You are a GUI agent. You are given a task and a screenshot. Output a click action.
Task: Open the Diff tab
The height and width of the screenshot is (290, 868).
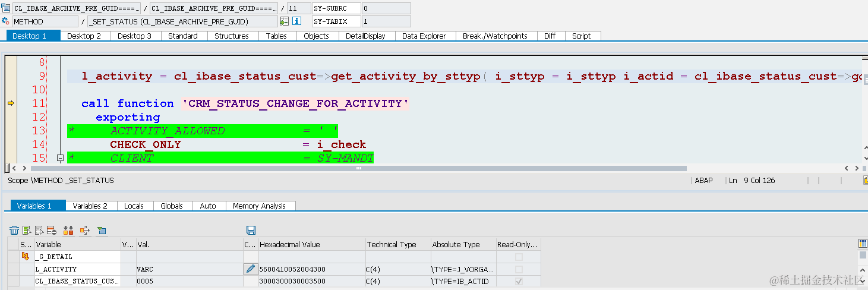click(550, 36)
